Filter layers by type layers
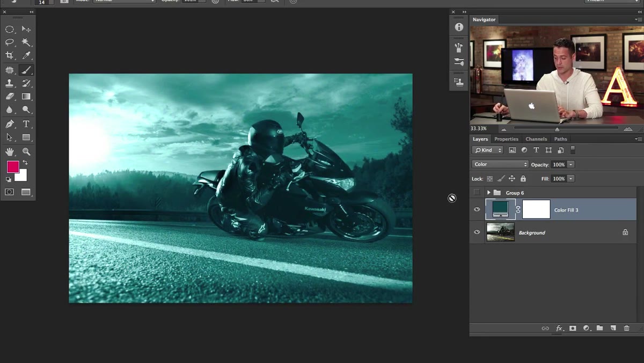644x363 pixels. point(536,150)
